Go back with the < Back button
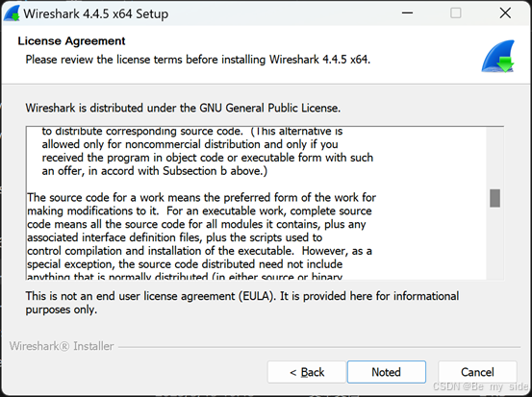 click(x=307, y=372)
